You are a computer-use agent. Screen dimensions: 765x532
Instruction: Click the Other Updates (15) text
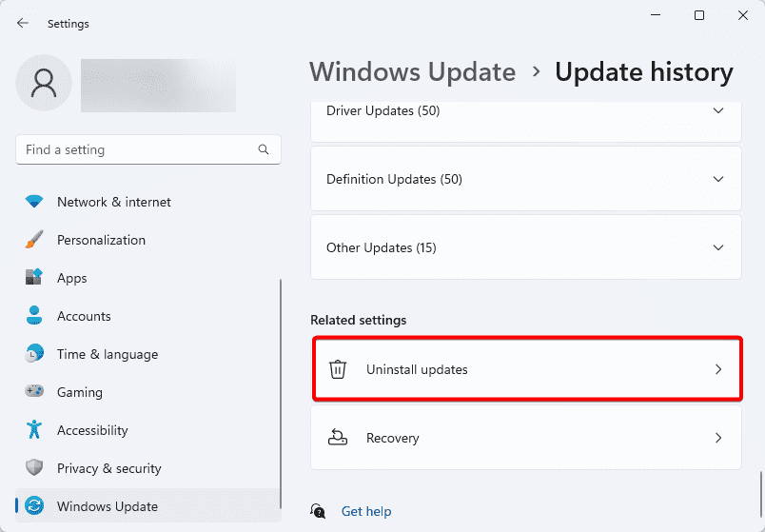[x=381, y=247]
